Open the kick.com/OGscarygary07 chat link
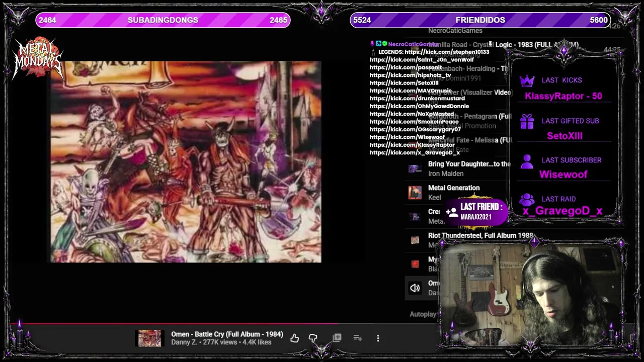The height and width of the screenshot is (362, 644). coord(415,129)
